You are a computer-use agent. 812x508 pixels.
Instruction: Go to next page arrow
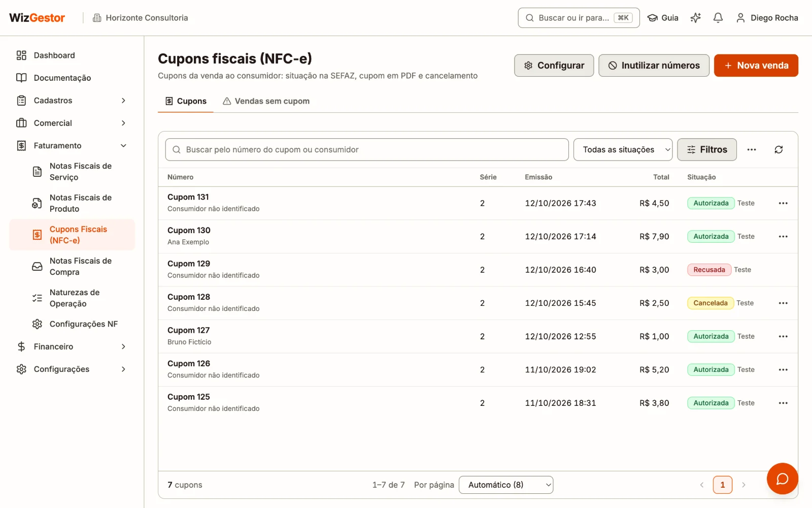coord(743,485)
